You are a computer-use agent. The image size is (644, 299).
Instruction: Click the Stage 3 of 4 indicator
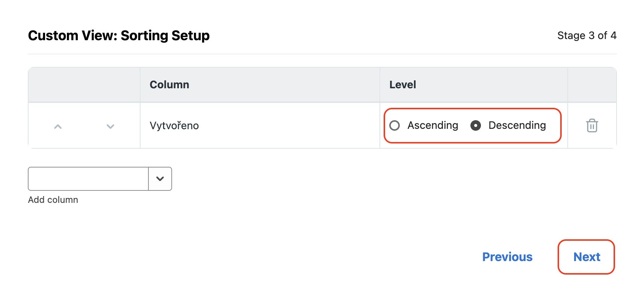(x=587, y=36)
